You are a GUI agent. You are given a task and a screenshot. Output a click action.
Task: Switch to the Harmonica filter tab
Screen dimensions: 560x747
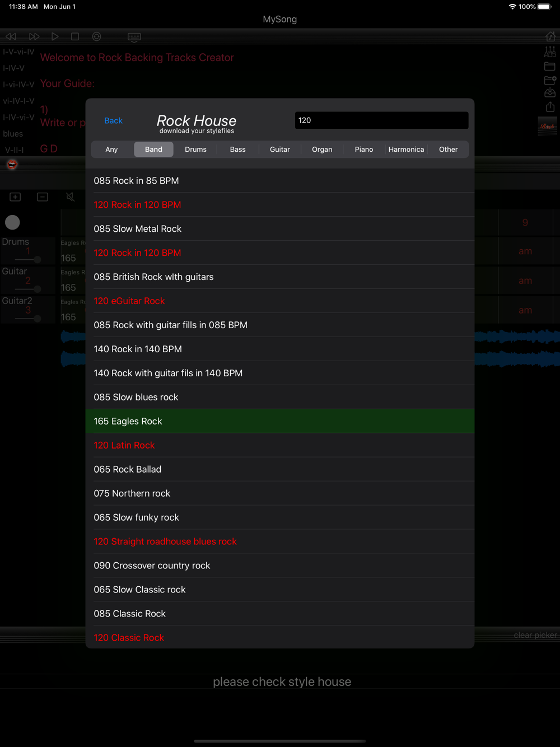click(406, 150)
